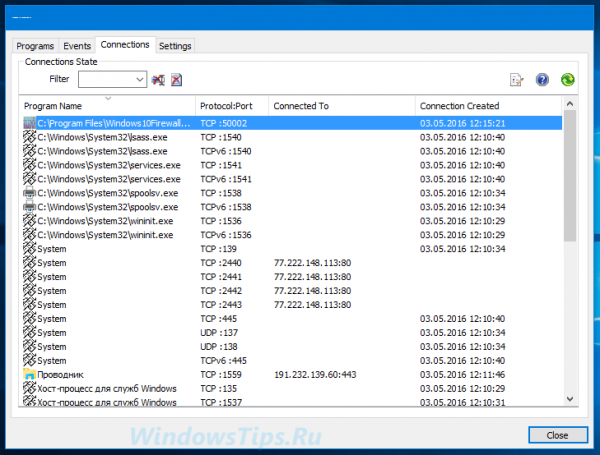Click the folder icon beside Проводник

pos(29,374)
